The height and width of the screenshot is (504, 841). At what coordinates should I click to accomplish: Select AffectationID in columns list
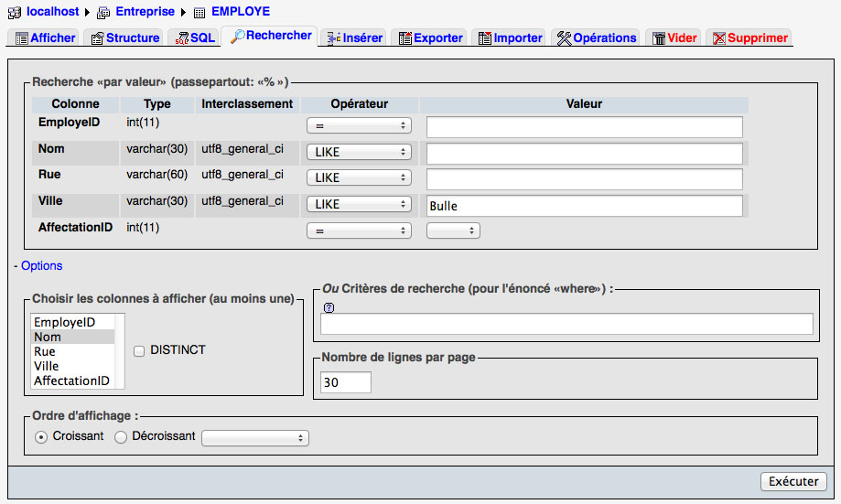tap(73, 381)
